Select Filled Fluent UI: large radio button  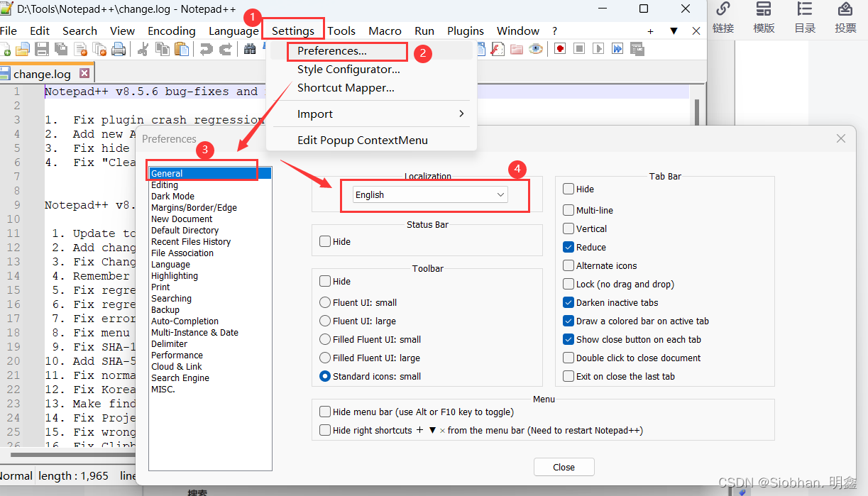(x=325, y=358)
